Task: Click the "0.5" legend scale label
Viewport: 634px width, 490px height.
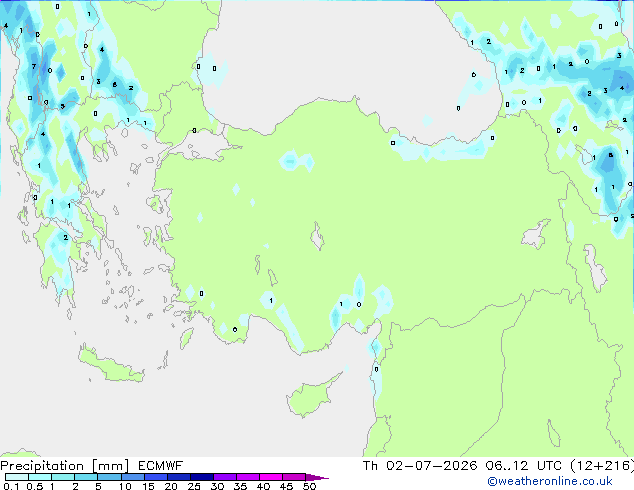Action: [x=35, y=486]
